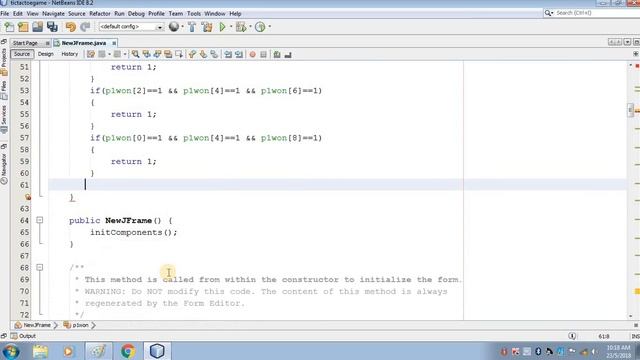This screenshot has width=640, height=360.
Task: Click the Comment code icon
Action: point(277,54)
